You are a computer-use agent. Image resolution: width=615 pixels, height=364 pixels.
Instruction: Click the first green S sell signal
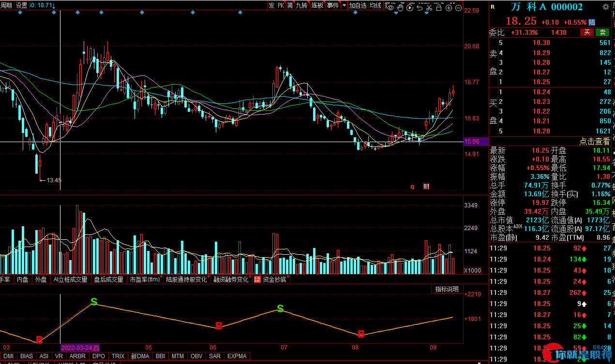click(94, 302)
